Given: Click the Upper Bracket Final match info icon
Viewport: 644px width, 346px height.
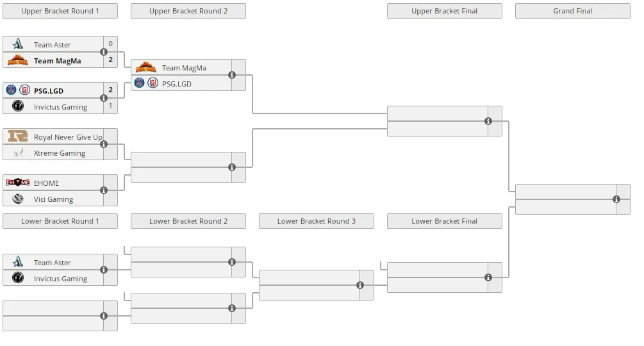Looking at the screenshot, I should point(488,121).
